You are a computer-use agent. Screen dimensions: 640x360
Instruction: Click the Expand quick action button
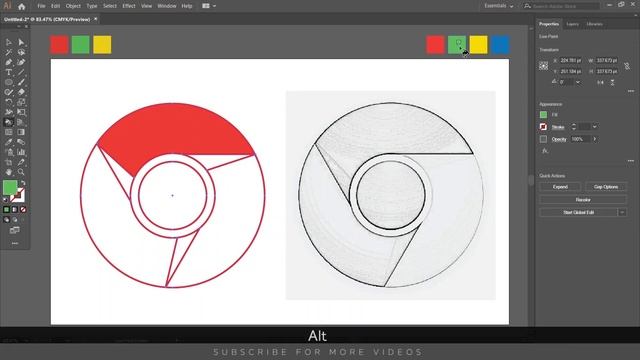[x=560, y=187]
